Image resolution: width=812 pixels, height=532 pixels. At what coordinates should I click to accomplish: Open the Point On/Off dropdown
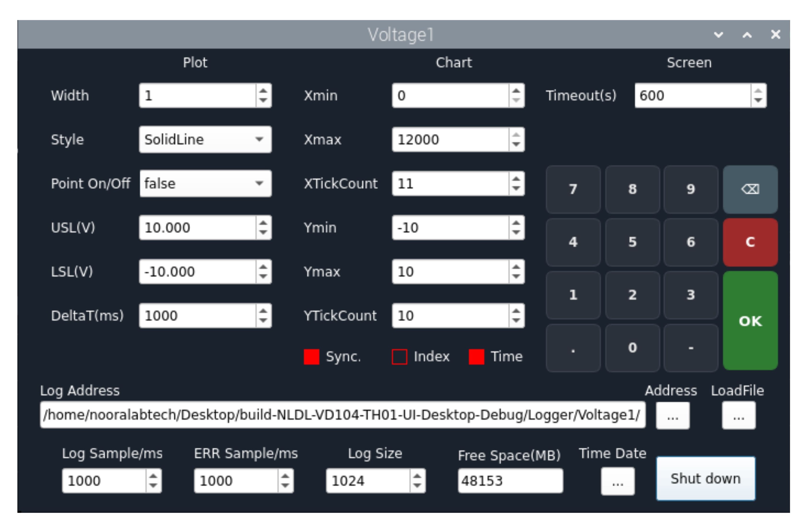tap(205, 184)
